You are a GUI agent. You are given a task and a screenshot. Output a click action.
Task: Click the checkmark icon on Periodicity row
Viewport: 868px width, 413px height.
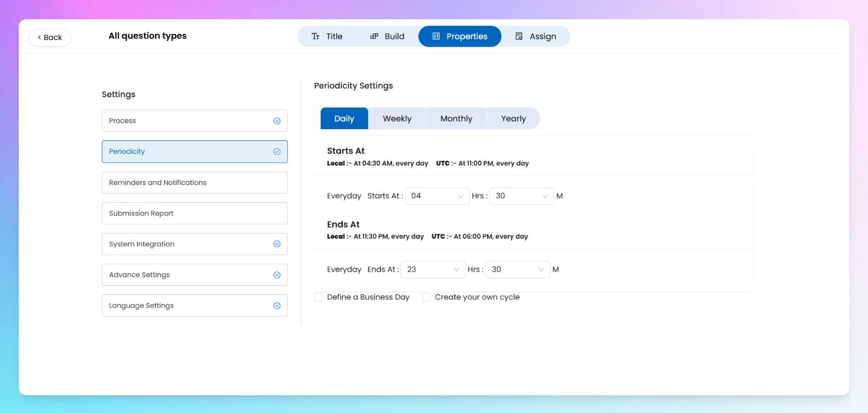(277, 152)
